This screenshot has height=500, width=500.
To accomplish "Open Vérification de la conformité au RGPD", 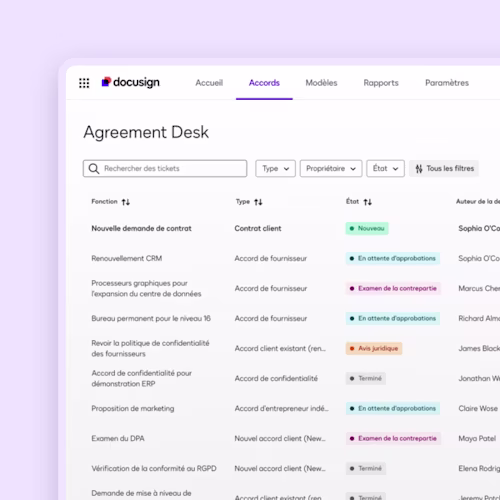I will point(154,468).
